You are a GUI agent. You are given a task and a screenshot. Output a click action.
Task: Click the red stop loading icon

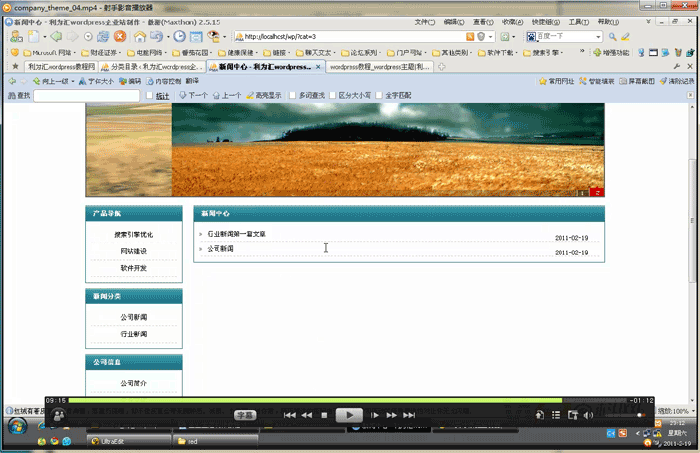[120, 37]
